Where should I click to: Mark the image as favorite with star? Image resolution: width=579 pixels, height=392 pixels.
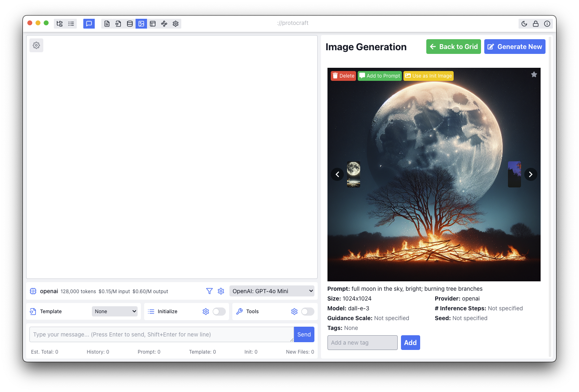point(534,74)
